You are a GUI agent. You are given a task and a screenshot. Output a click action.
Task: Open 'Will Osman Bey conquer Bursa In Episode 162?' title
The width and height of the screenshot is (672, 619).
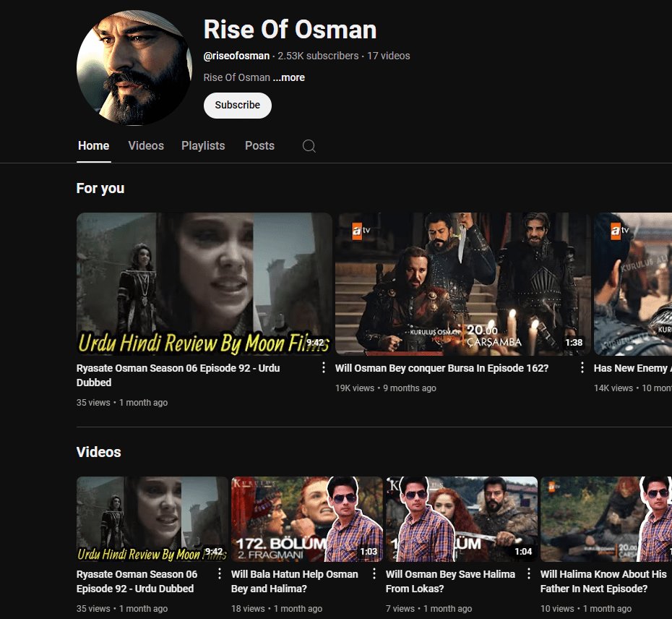pyautogui.click(x=441, y=368)
